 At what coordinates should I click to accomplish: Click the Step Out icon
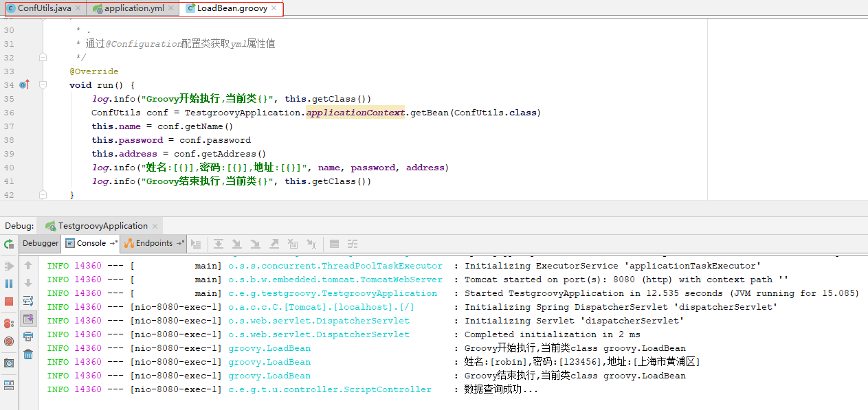274,244
